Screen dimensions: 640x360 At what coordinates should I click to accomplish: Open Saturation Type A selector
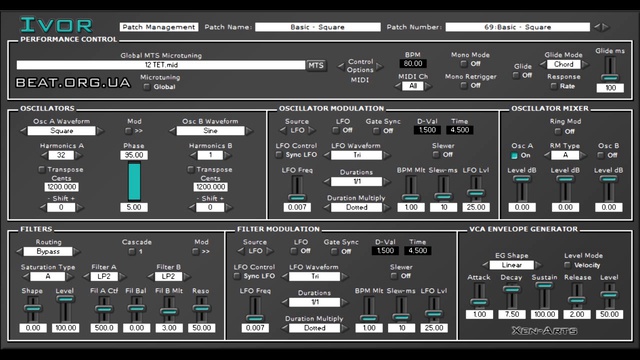coord(48,277)
